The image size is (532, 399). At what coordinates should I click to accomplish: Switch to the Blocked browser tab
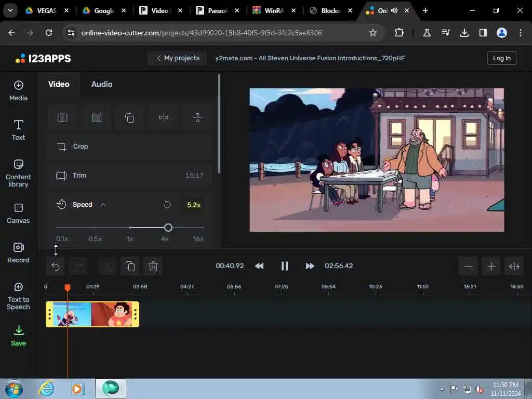(x=330, y=11)
